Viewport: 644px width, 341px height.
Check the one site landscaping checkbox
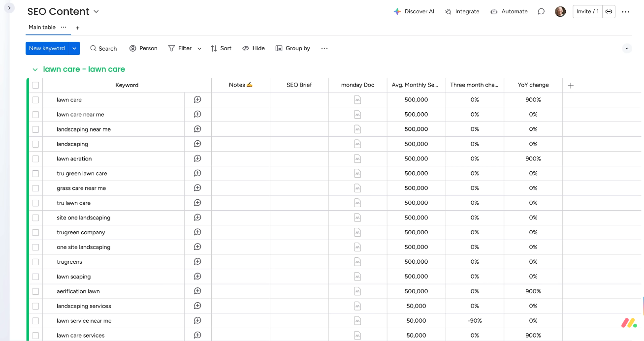pos(35,248)
